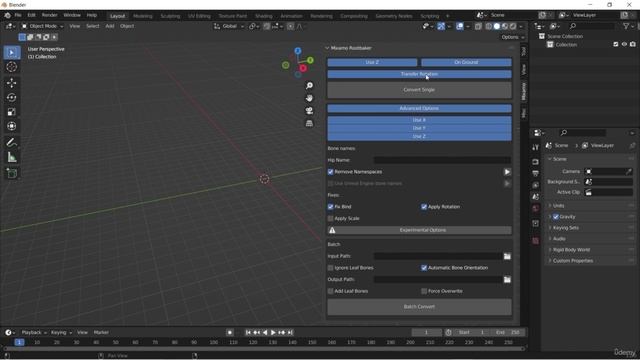Toggle the Advanced Options button
Screen dimensions: 640x360
(x=419, y=109)
